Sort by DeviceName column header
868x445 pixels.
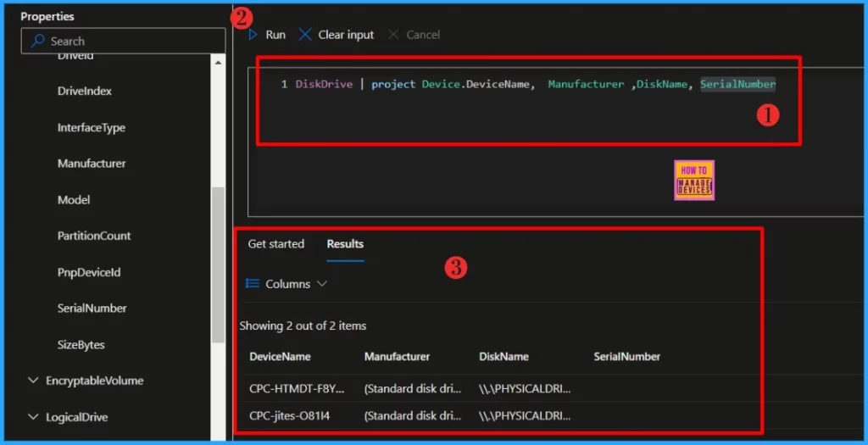(x=280, y=357)
